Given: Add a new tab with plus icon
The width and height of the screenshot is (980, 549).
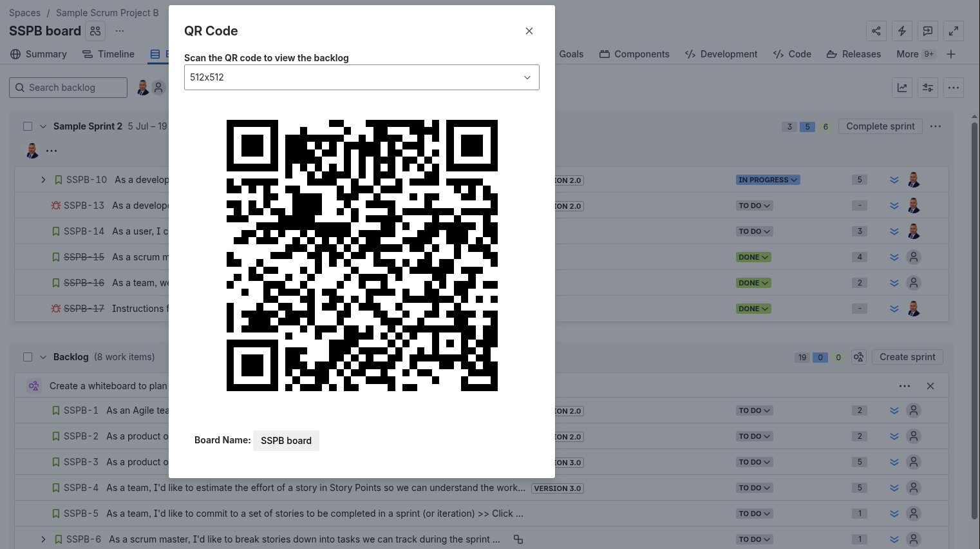Looking at the screenshot, I should 951,54.
